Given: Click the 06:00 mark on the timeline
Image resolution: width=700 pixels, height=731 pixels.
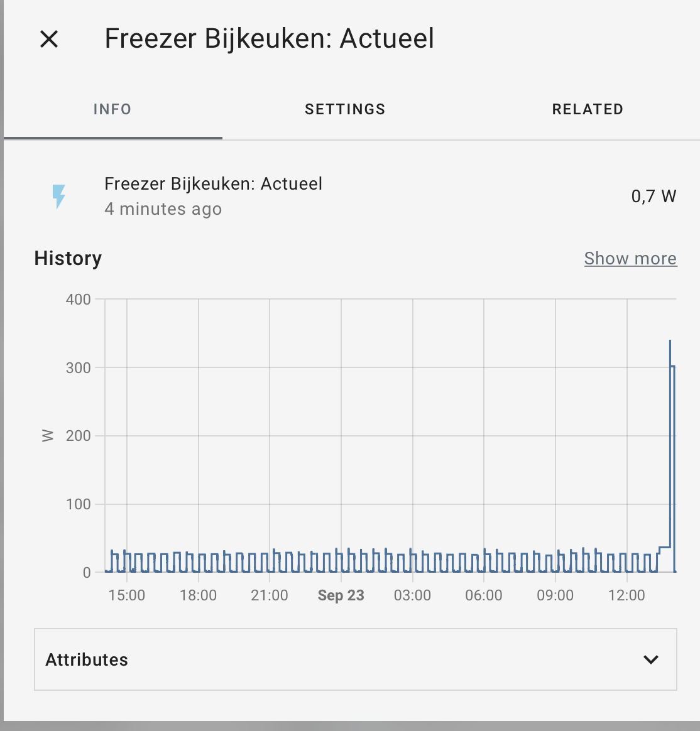Looking at the screenshot, I should click(484, 595).
